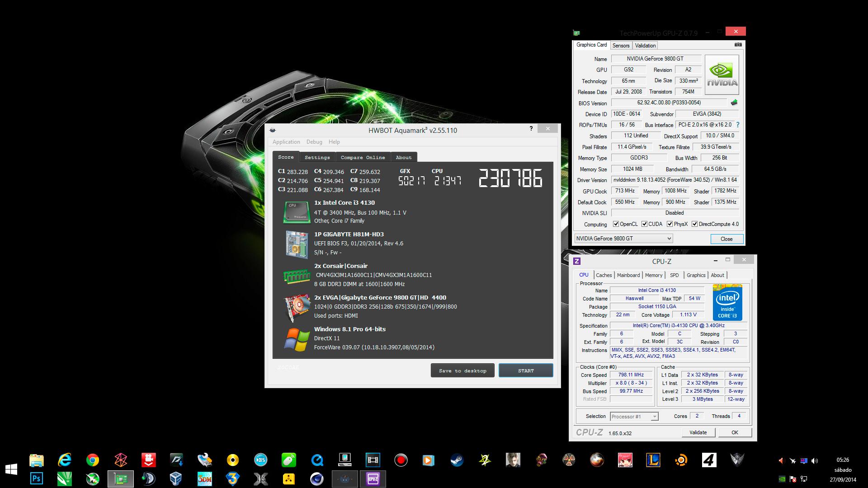This screenshot has width=868, height=488.
Task: Open the Action Center flag icon in tray
Action: (793, 479)
